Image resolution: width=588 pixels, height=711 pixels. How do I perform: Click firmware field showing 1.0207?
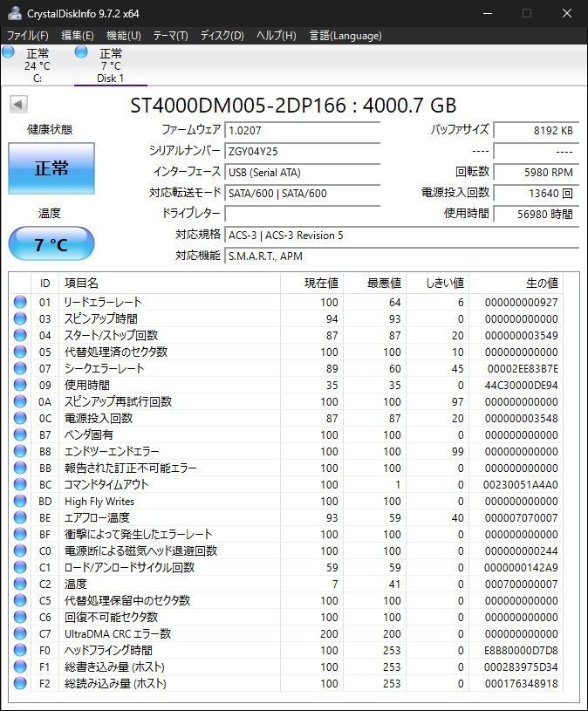303,131
